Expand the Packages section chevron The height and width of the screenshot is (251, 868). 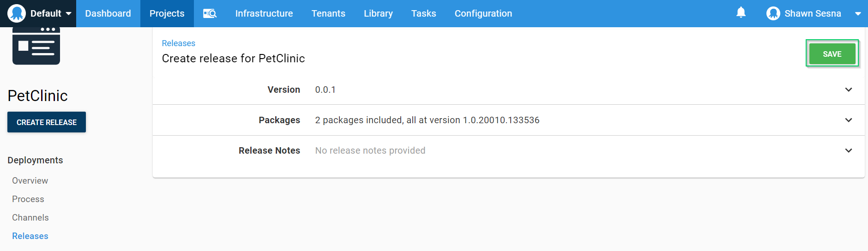(x=848, y=120)
